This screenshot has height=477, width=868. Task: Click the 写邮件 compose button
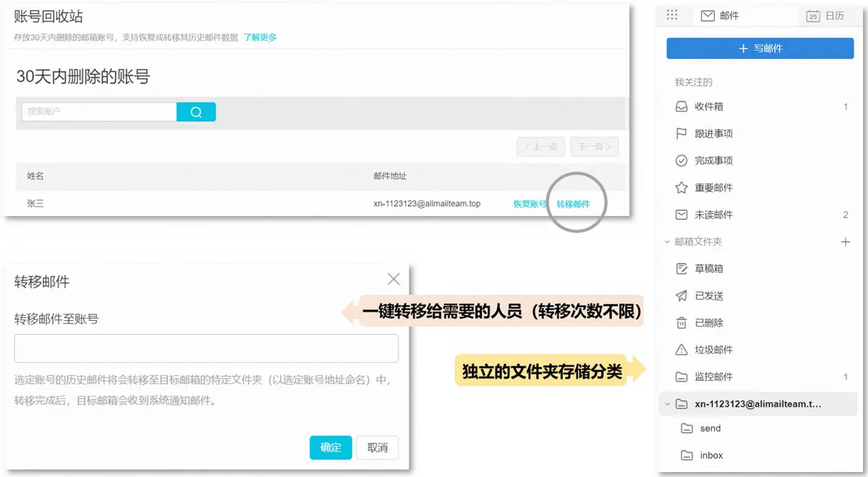click(x=759, y=48)
